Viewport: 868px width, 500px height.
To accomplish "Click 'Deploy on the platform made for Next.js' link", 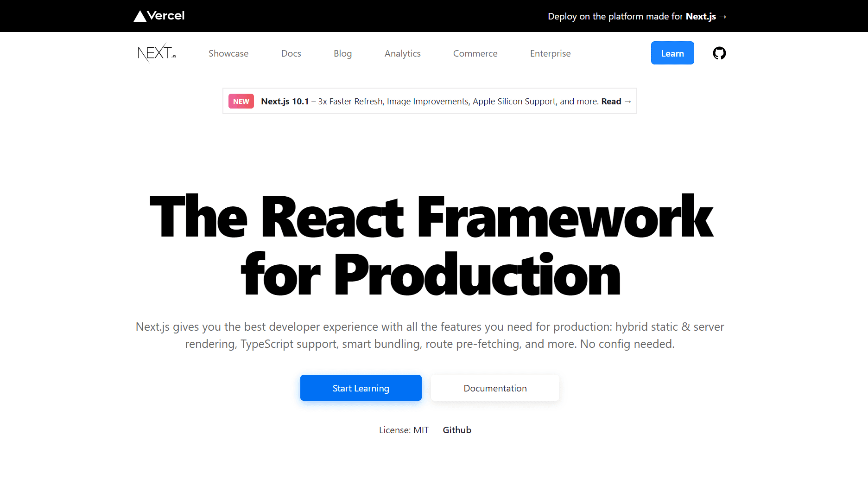I will click(637, 16).
